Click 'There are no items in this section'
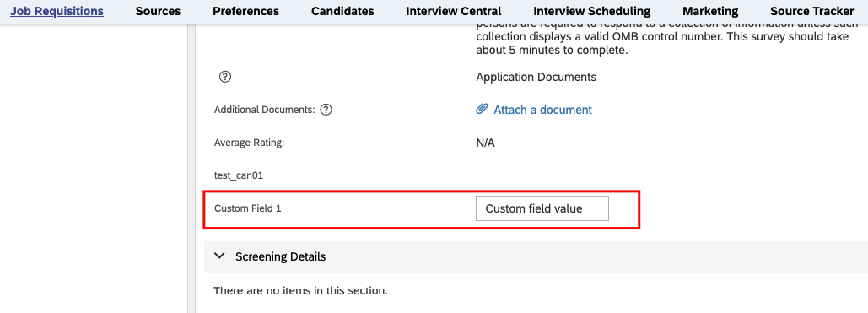Viewport: 868px width, 313px height. click(300, 290)
